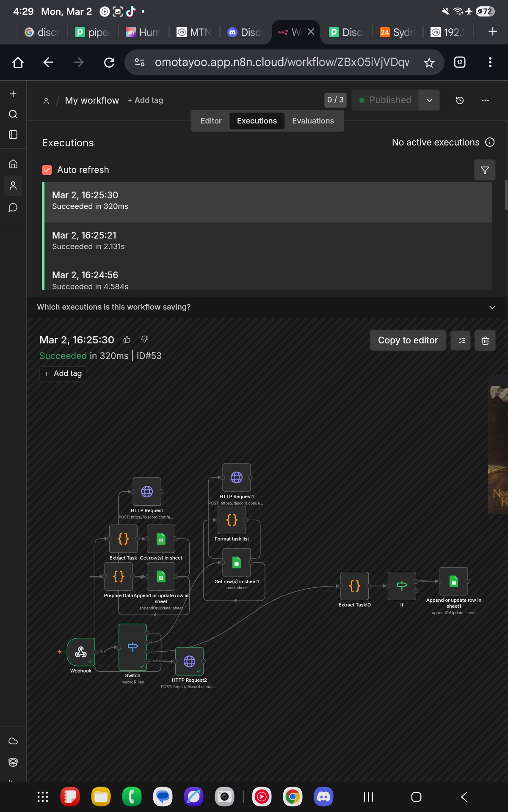Toggle the Auto refresh checkbox
This screenshot has height=812, width=508.
coord(47,170)
